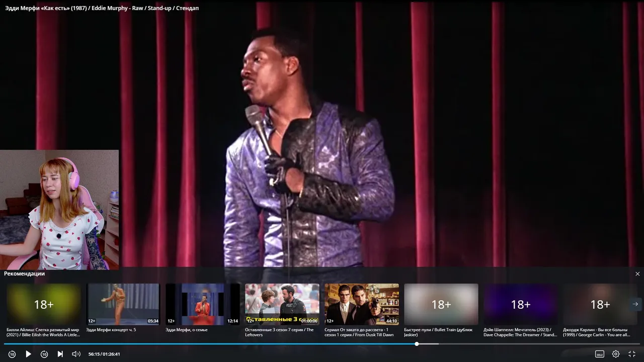Open От заката до рассвета thumbnail
The height and width of the screenshot is (362, 644).
point(362,304)
